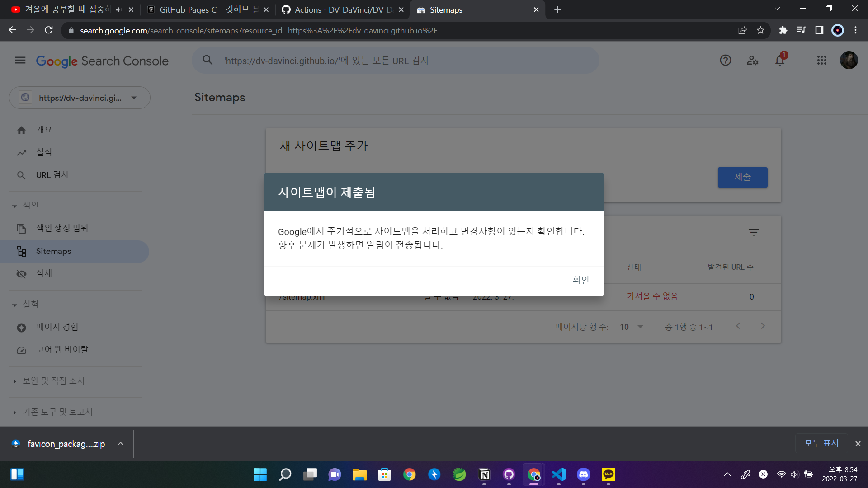The height and width of the screenshot is (488, 868).
Task: Click the filter icon on the sitemaps table
Action: click(x=754, y=232)
